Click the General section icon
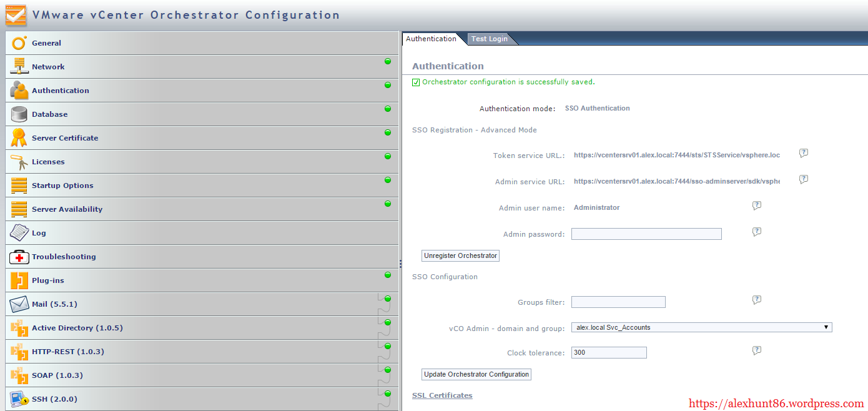 [x=19, y=43]
